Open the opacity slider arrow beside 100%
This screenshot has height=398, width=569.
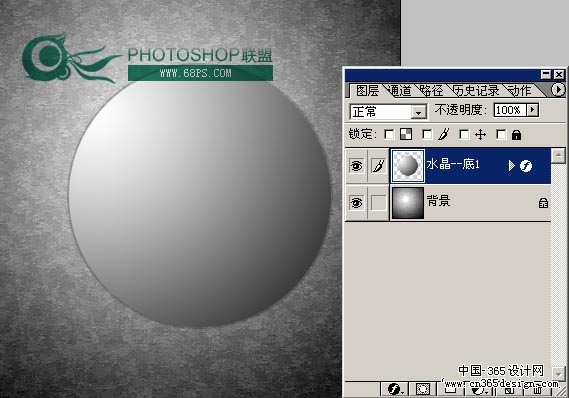pyautogui.click(x=533, y=110)
